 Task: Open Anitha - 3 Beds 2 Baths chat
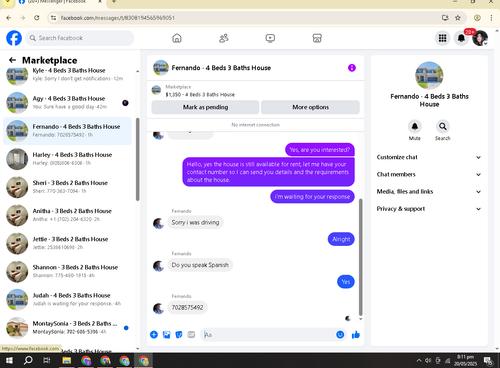click(67, 215)
